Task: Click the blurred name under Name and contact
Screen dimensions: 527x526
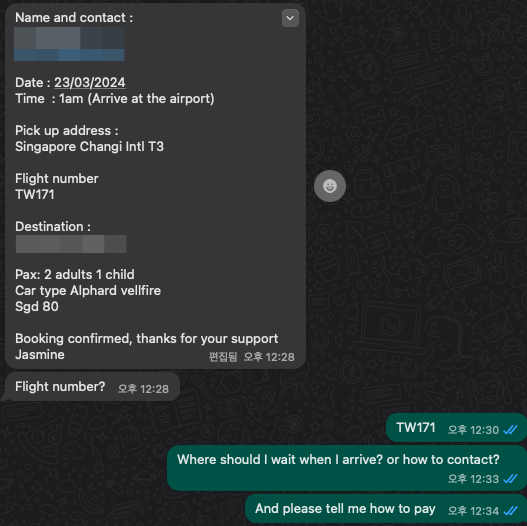Action: click(69, 38)
